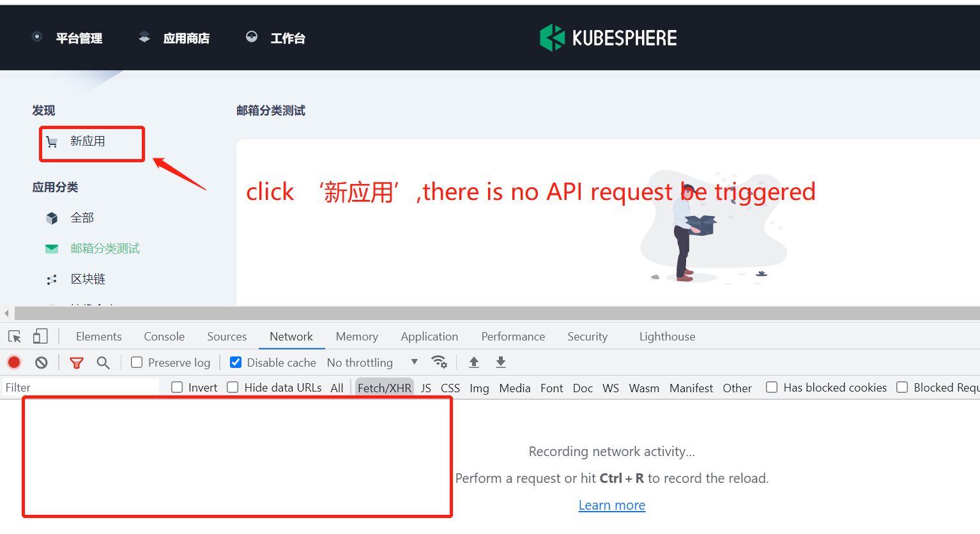The image size is (980, 534).
Task: Clear the network log
Action: 41,362
